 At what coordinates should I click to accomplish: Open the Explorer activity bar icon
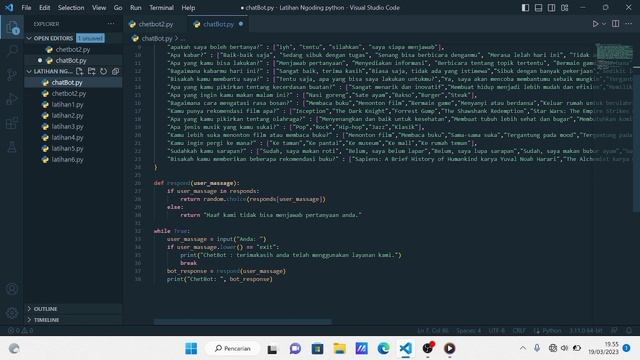click(x=12, y=27)
